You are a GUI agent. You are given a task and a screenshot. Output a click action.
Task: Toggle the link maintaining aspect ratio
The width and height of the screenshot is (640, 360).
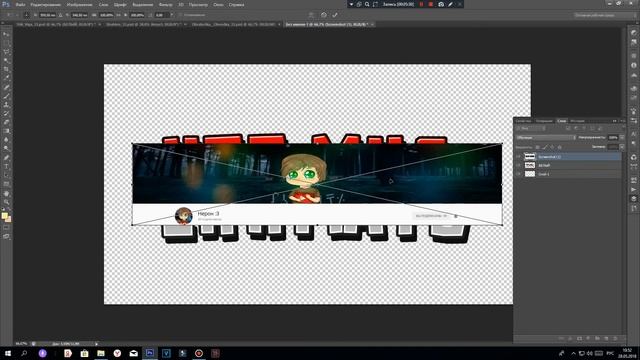[x=119, y=15]
